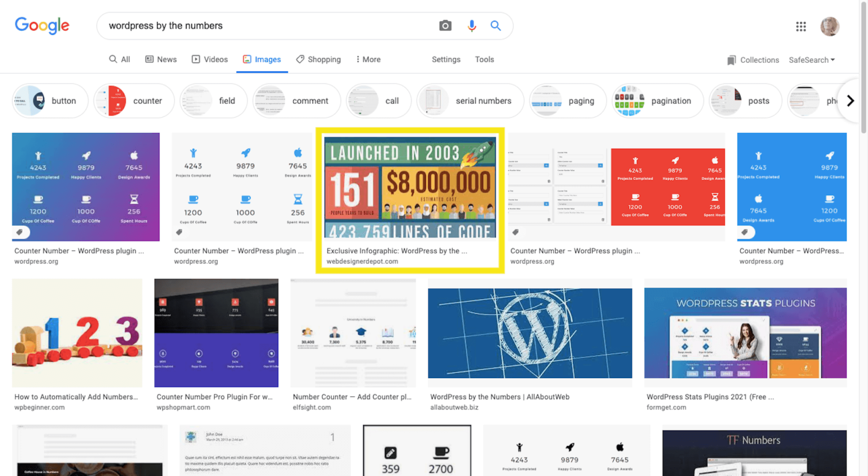Click your profile avatar picture
Viewport: 868px width, 476px height.
(x=830, y=26)
